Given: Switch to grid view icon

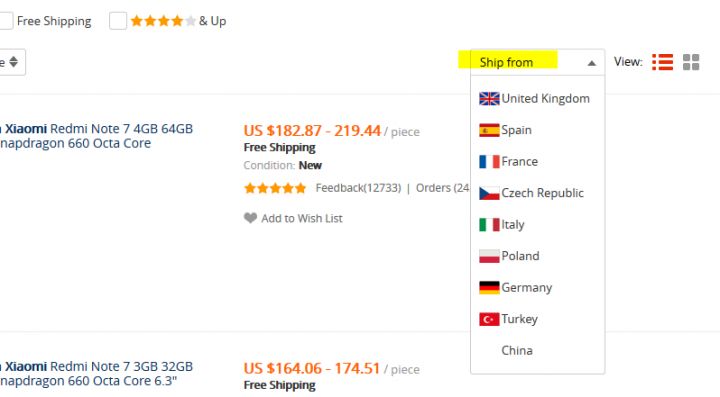Looking at the screenshot, I should tap(691, 62).
